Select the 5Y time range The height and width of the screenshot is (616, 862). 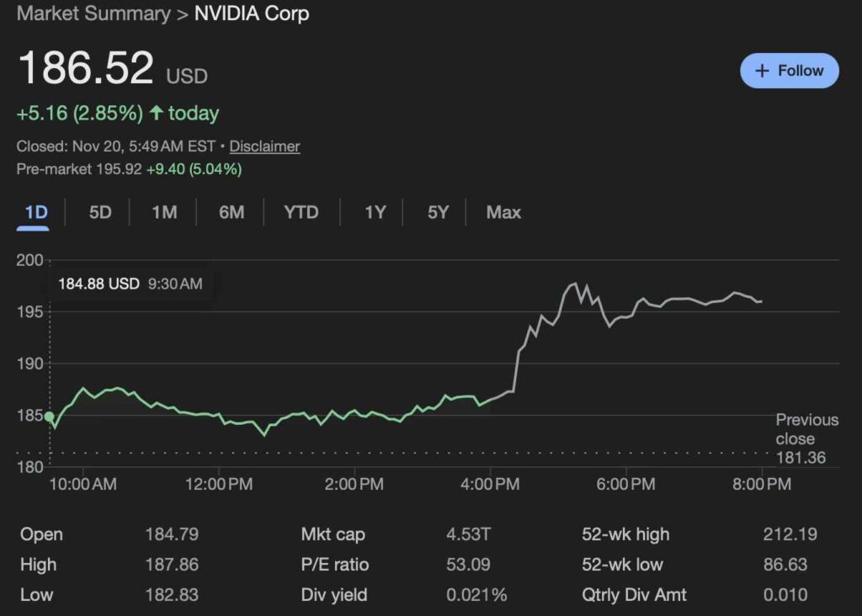tap(437, 213)
